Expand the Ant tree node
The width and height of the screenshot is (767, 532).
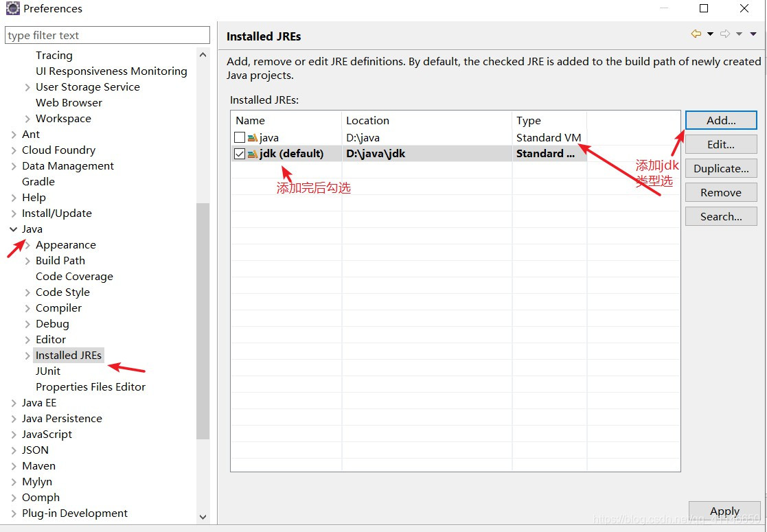tap(14, 135)
